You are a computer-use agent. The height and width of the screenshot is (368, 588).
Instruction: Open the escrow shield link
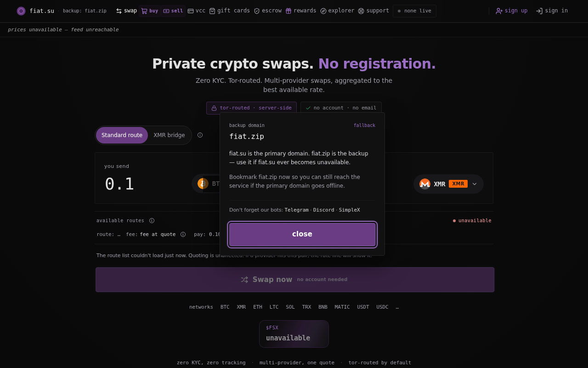point(268,11)
